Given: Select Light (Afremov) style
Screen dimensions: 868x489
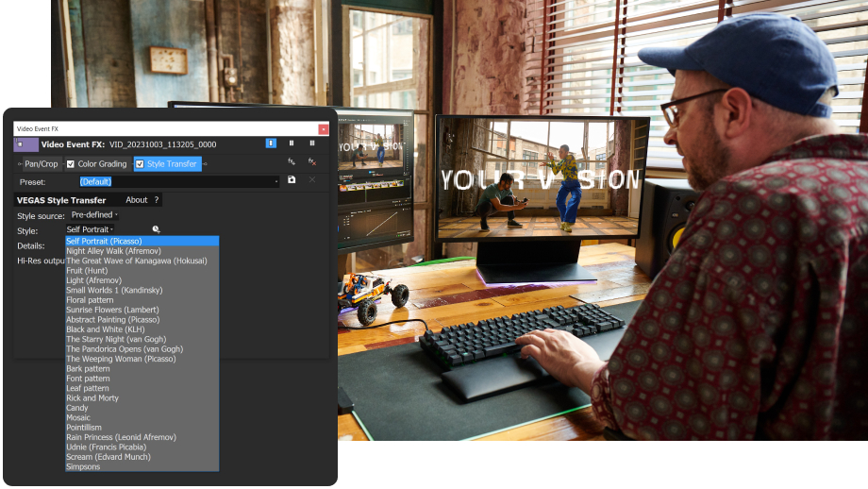Looking at the screenshot, I should (x=142, y=280).
